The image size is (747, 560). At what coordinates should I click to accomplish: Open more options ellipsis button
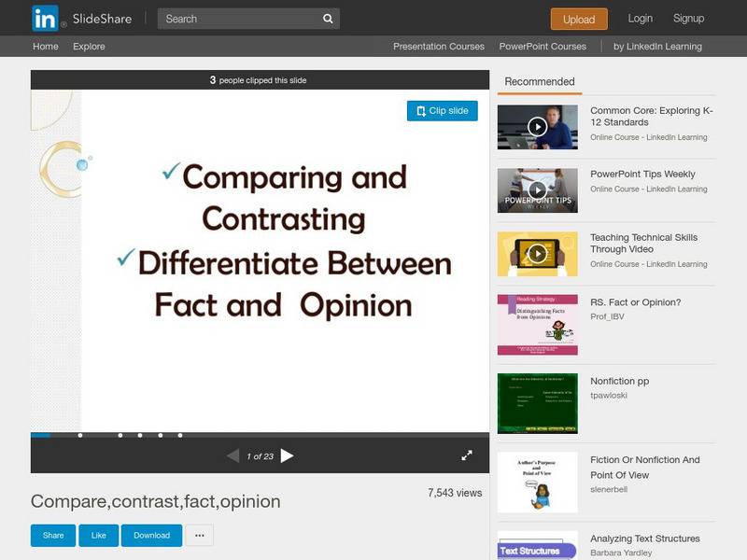pos(200,535)
